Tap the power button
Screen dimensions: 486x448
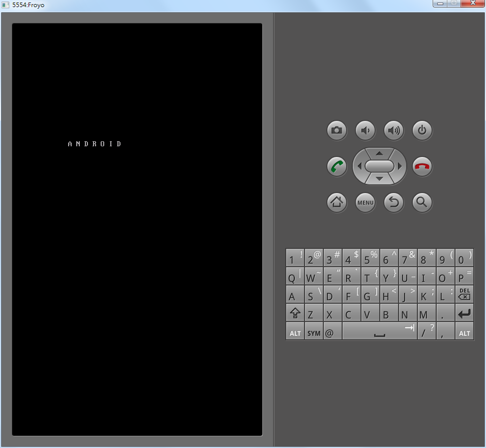click(422, 131)
